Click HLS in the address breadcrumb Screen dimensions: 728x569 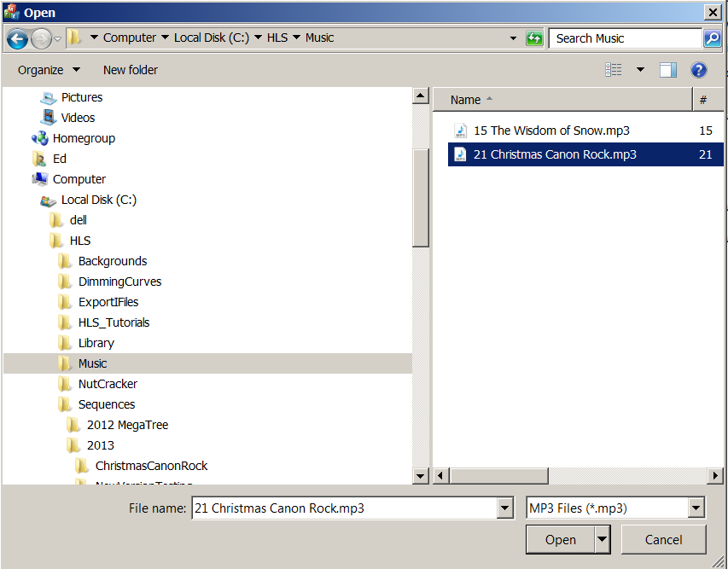click(x=277, y=38)
